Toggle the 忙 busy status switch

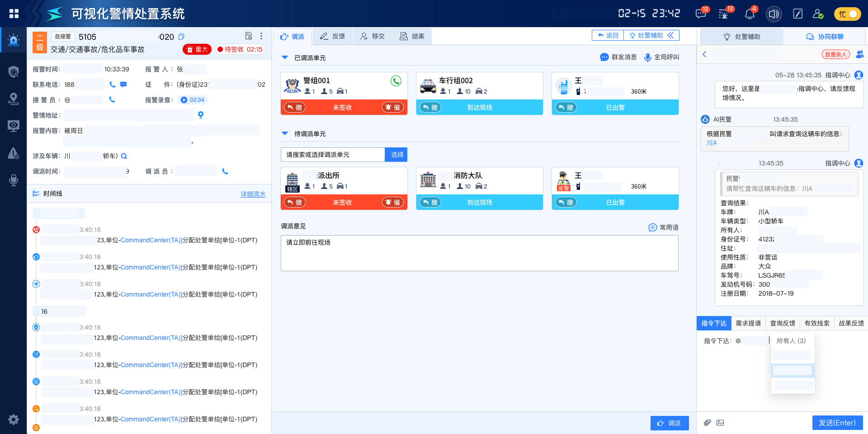coord(847,14)
